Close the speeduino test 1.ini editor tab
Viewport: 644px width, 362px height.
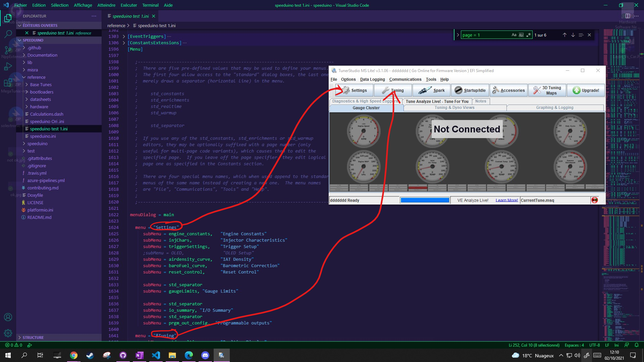tap(154, 16)
